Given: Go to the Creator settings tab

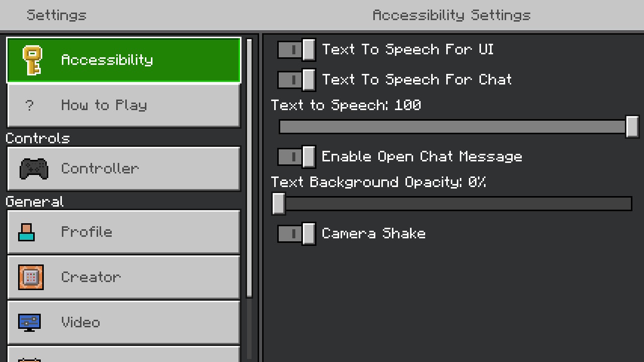Looking at the screenshot, I should 124,277.
